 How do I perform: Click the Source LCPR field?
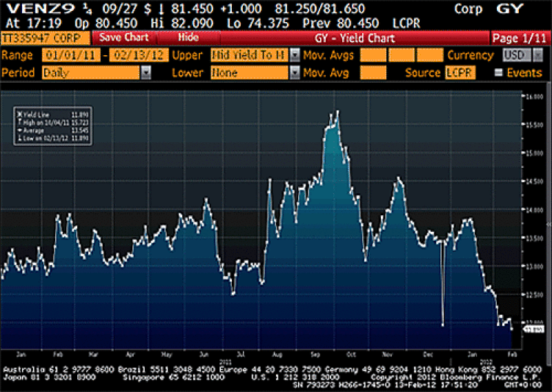(460, 73)
